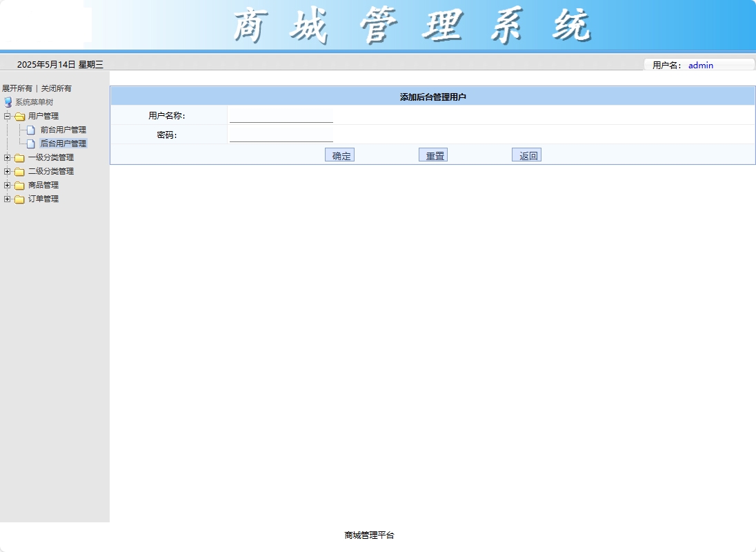Screen dimensions: 756x552
Task: Open the 一级分类管理 folder icon
Action: tap(19, 157)
